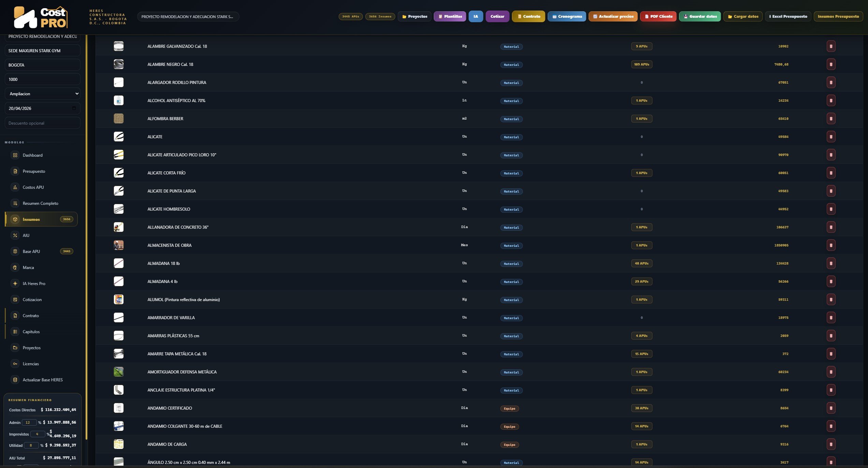Click the PDF Cliente button

658,16
